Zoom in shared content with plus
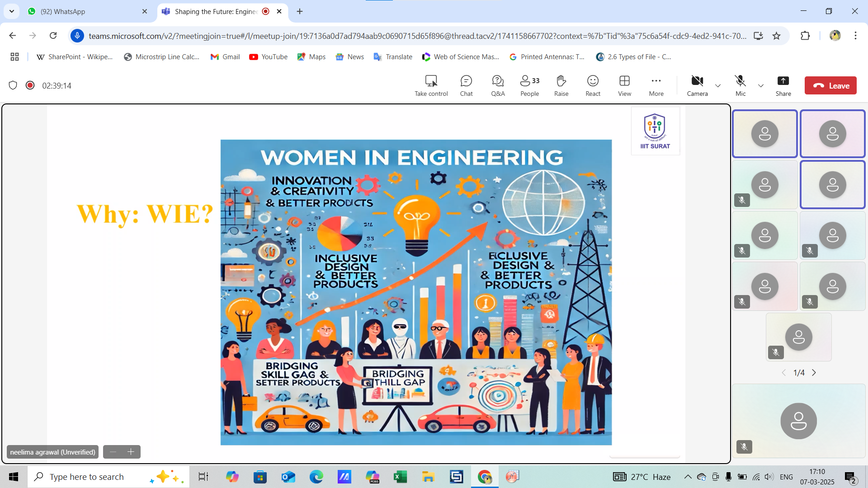Image resolution: width=868 pixels, height=488 pixels. [x=131, y=452]
